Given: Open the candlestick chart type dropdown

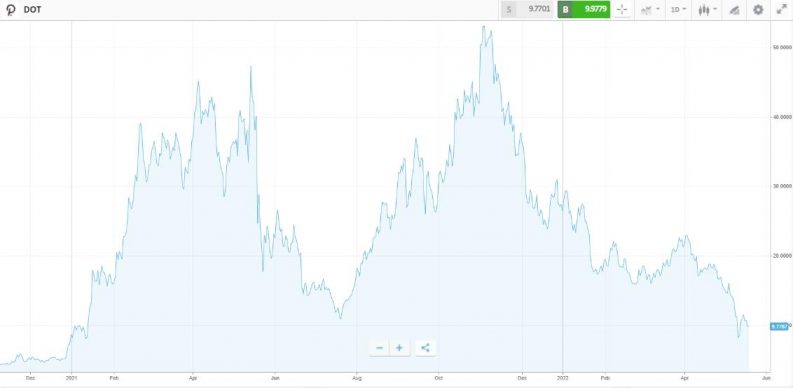Looking at the screenshot, I should point(707,9).
